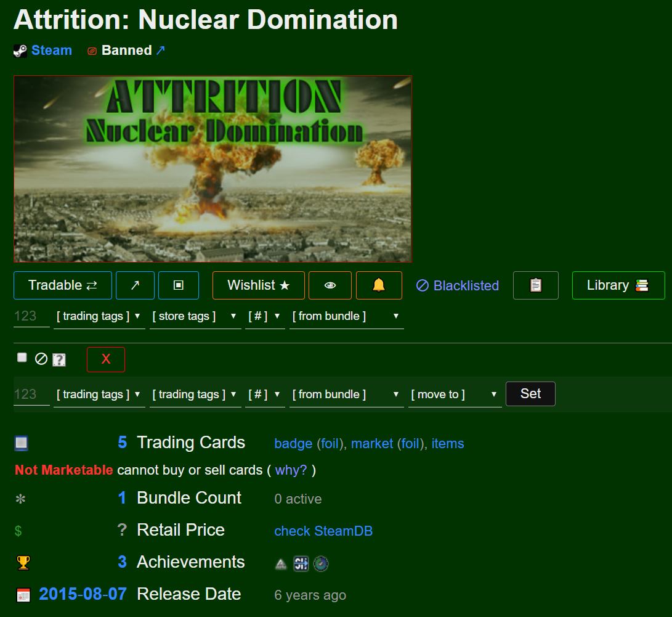Click the arrow button next to Tradable

135,285
